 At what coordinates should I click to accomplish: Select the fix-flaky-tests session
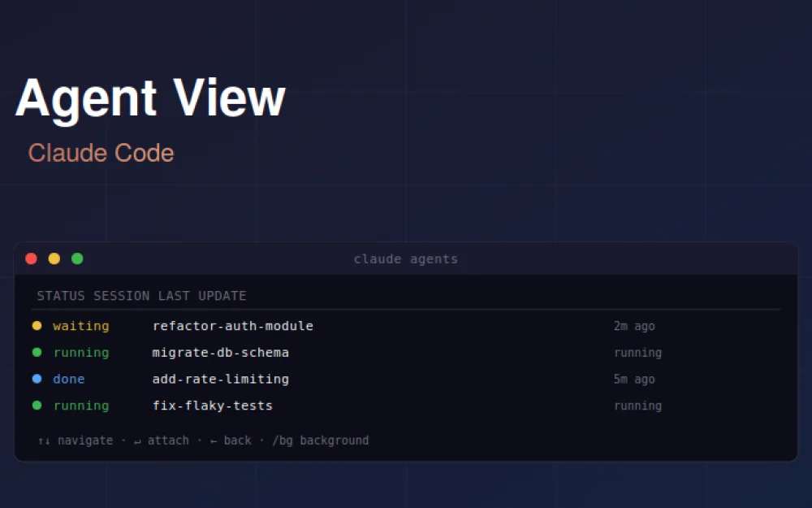pyautogui.click(x=212, y=406)
